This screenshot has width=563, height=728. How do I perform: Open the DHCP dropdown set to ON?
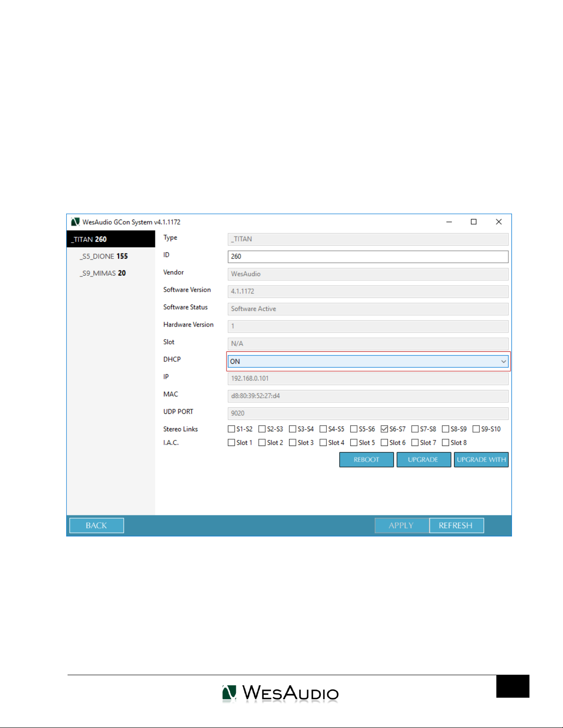coord(368,361)
